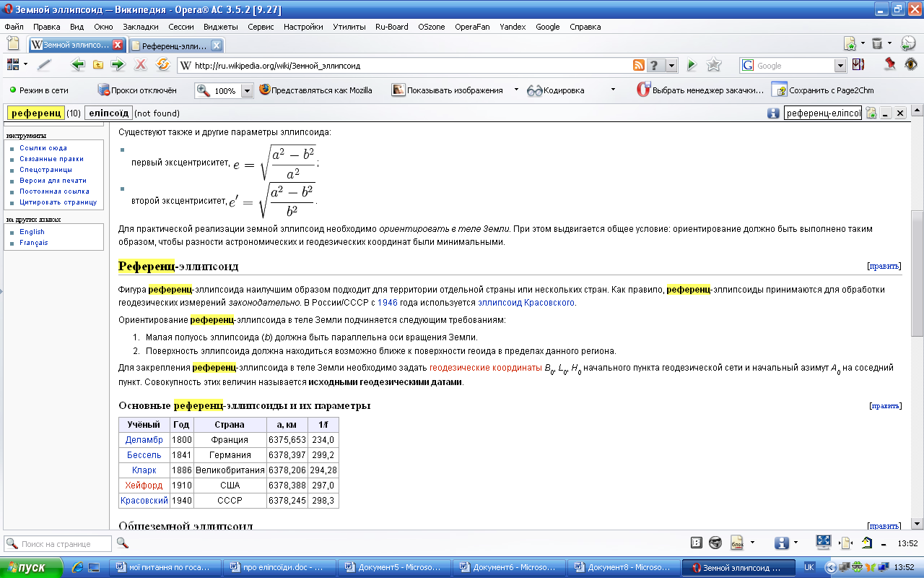Expand the status bar info icon dropdown
This screenshot has height=578, width=924.
[x=796, y=543]
